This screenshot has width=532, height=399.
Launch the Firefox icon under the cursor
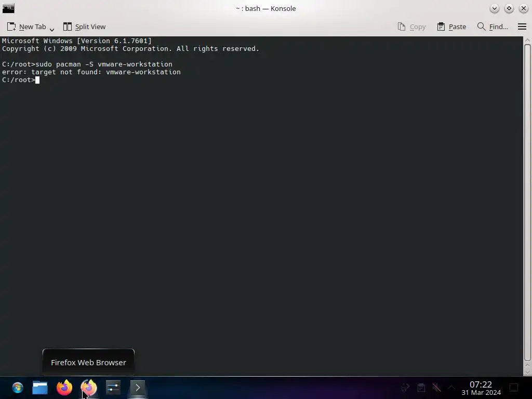[89, 388]
